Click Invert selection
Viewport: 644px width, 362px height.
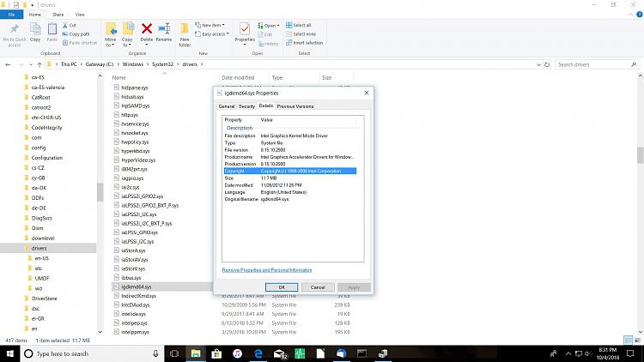coord(304,43)
